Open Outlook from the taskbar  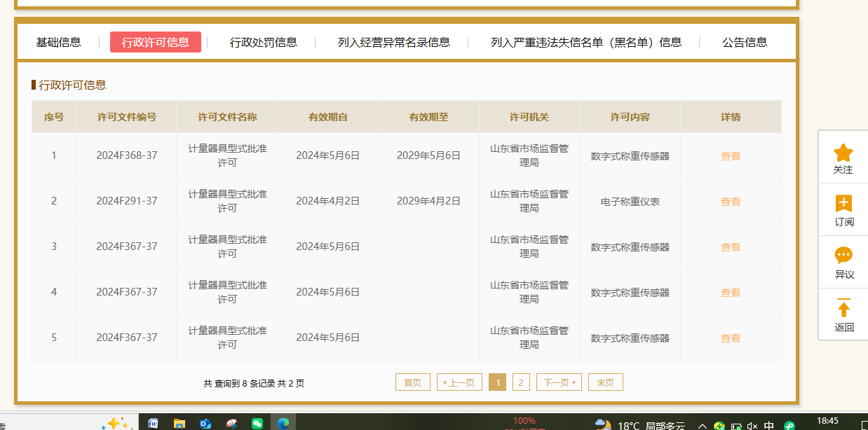click(205, 423)
